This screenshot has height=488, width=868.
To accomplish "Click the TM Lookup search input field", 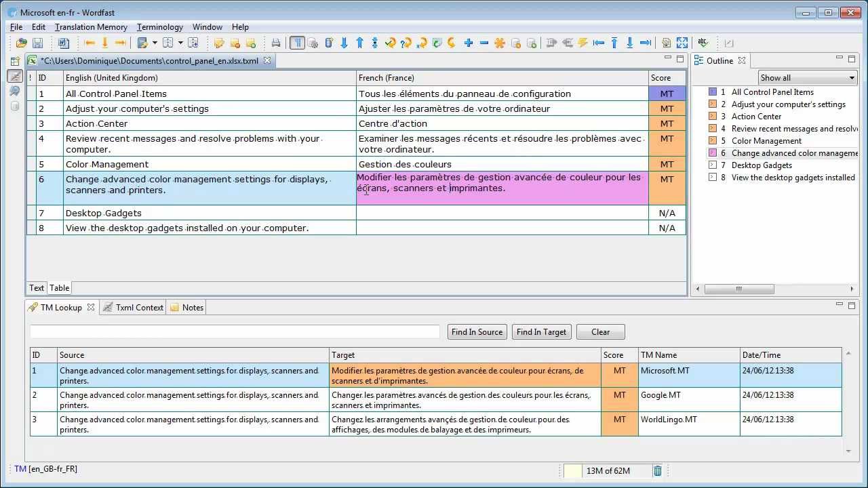I will pyautogui.click(x=235, y=331).
